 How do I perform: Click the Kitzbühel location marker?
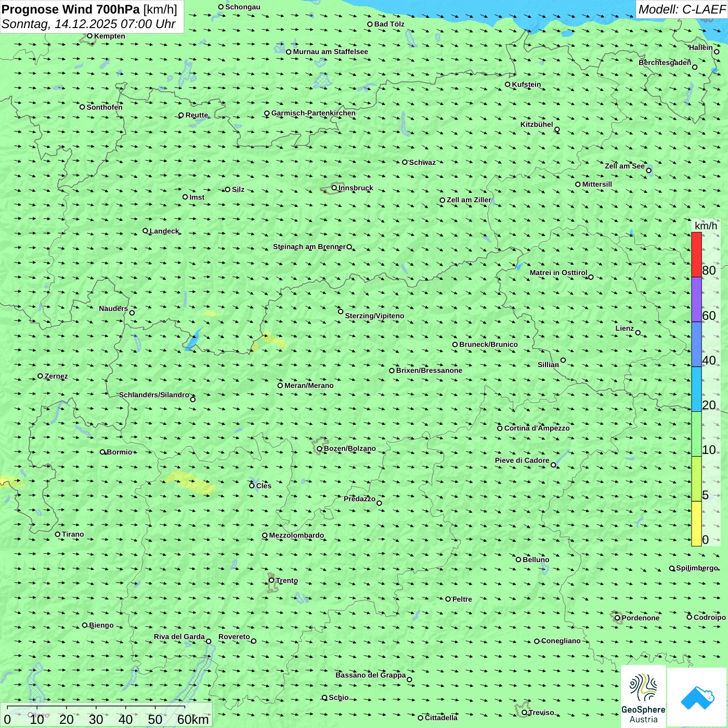click(557, 129)
